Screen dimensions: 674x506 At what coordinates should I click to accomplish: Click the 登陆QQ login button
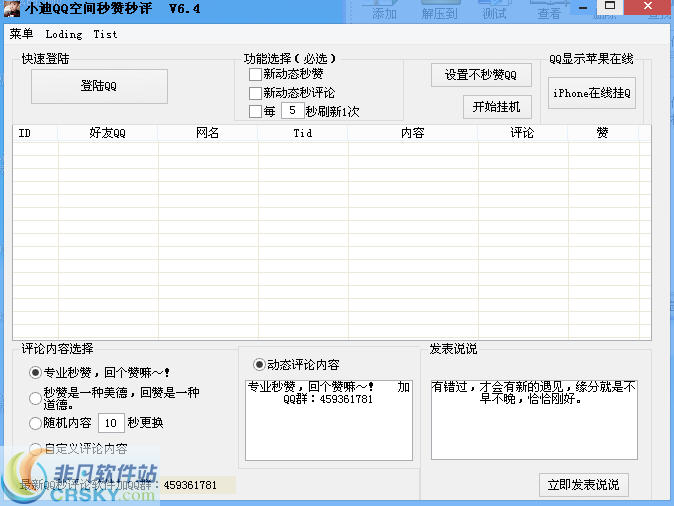click(x=99, y=86)
